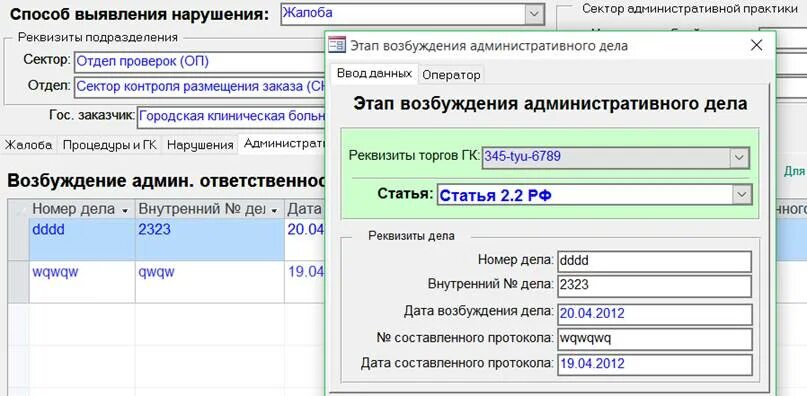This screenshot has width=807, height=396.
Task: Click the select-all corner of the table
Action: [x=18, y=210]
